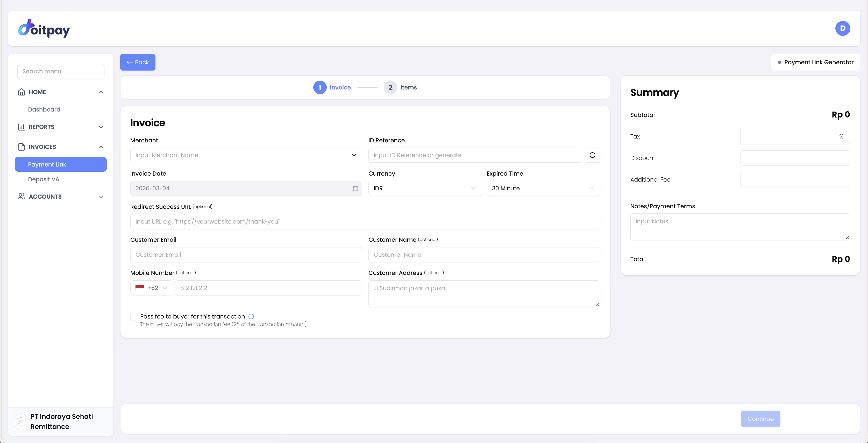868x443 pixels.
Task: Enable pass fee to buyer checkbox
Action: 134,317
